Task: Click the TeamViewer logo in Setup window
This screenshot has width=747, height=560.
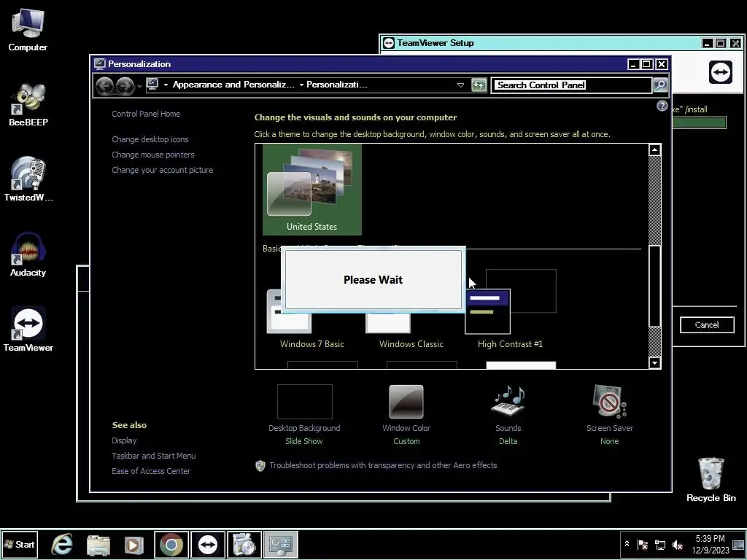Action: point(720,72)
